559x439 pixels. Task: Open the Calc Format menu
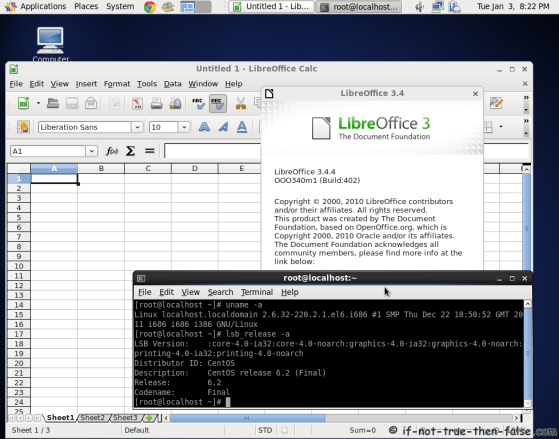tap(117, 84)
